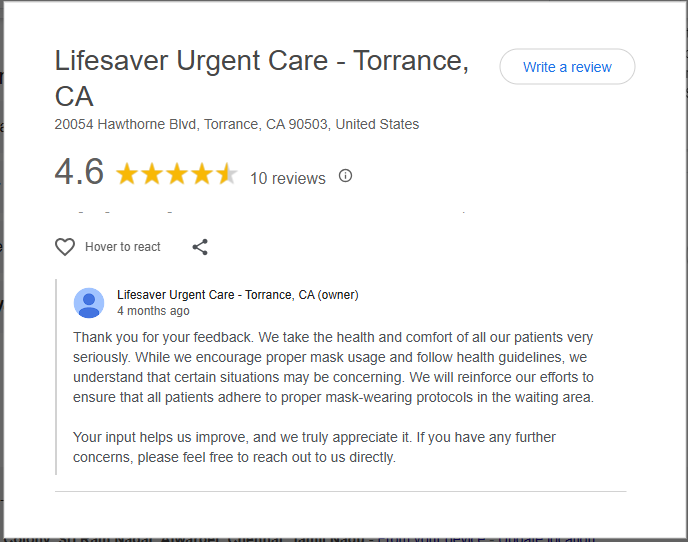Click the Write a review button
This screenshot has height=542, width=688.
point(567,67)
